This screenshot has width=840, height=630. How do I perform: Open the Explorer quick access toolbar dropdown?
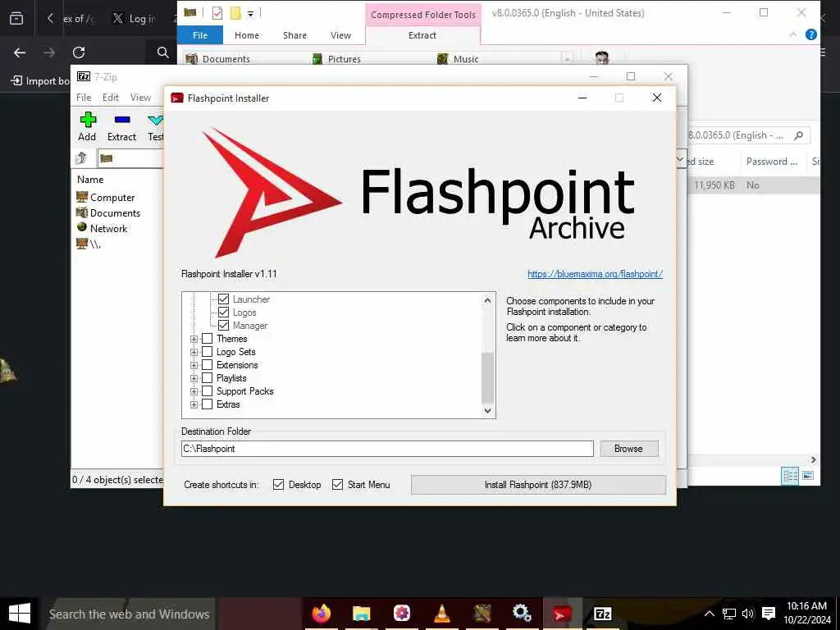coord(250,13)
